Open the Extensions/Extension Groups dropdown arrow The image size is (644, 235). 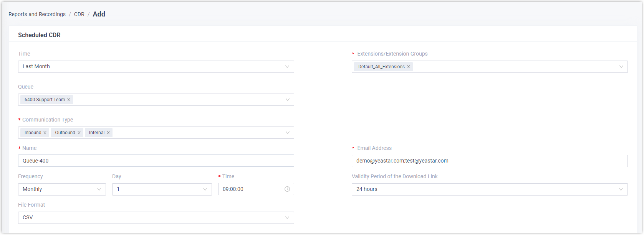click(x=621, y=67)
